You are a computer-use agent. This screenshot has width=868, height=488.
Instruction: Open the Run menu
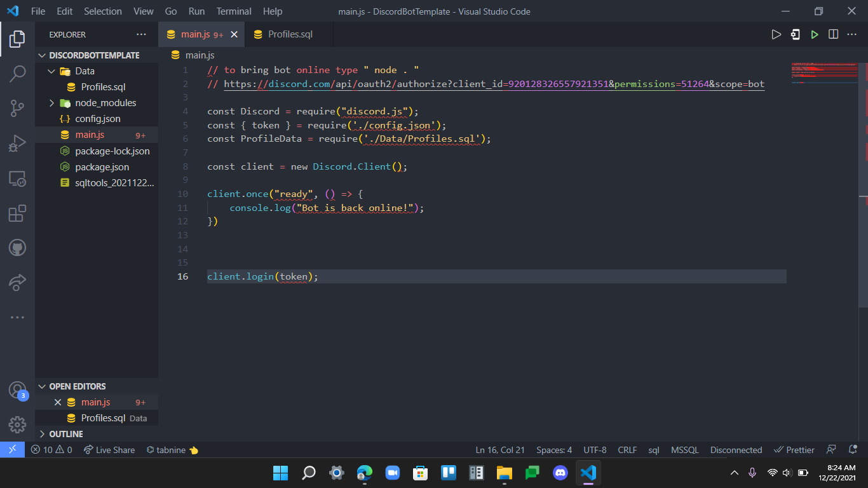click(197, 11)
